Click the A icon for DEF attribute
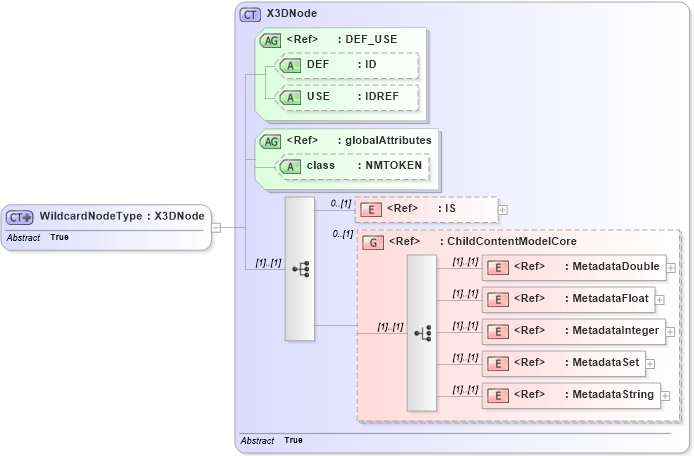694x456 pixels. (290, 66)
